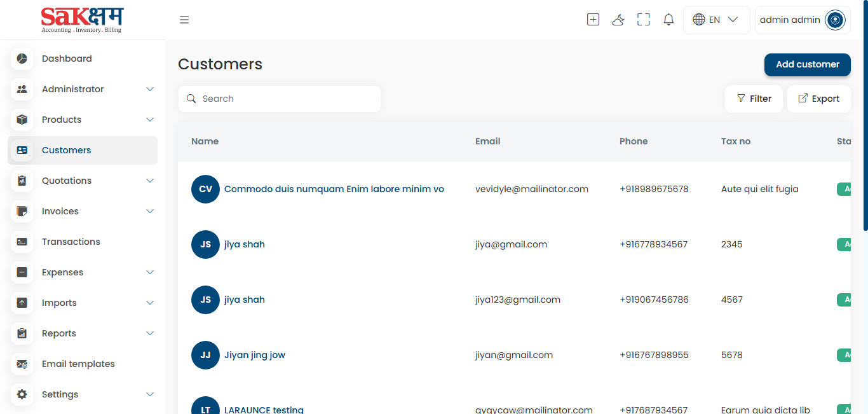Click the Products box icon
Viewport: 868px width, 414px height.
click(22, 120)
